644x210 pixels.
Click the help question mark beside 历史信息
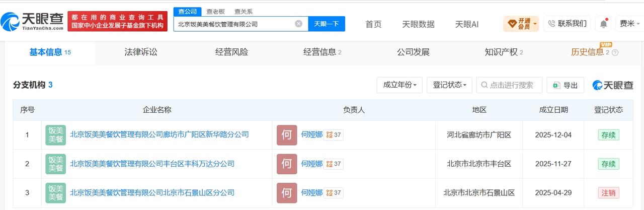tap(615, 52)
